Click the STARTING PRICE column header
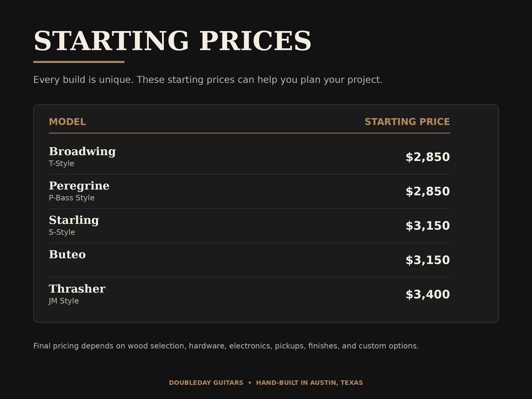 [x=407, y=122]
